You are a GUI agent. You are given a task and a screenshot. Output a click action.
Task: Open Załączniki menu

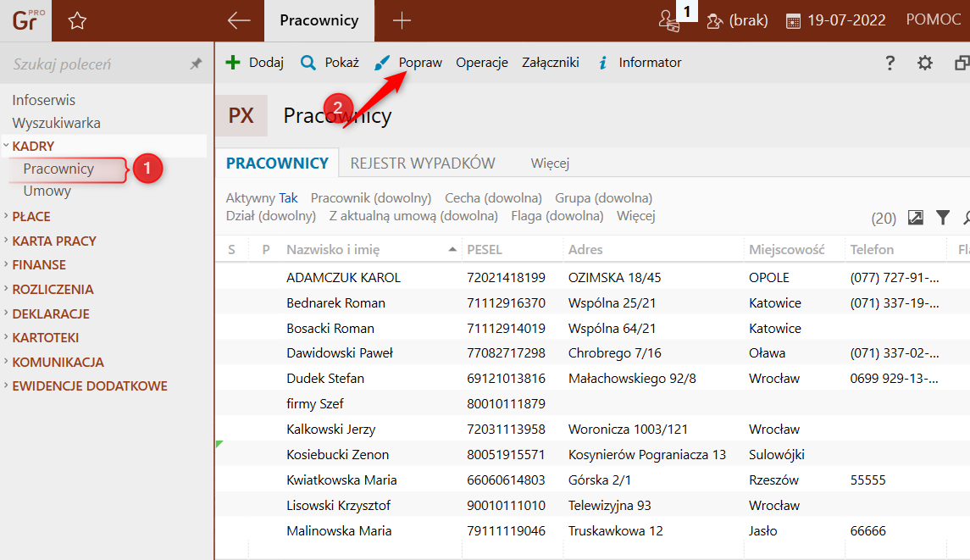(551, 63)
